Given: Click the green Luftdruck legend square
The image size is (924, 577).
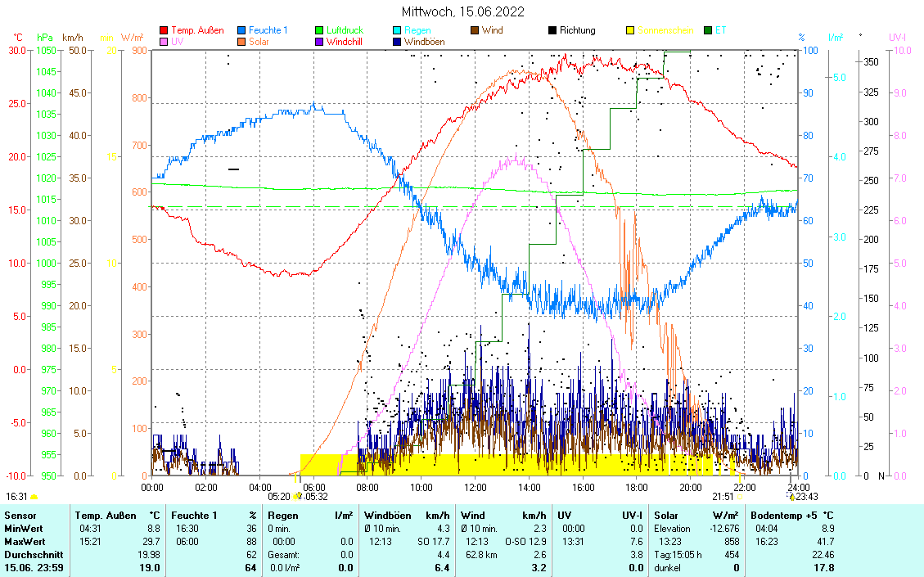Looking at the screenshot, I should 319,31.
